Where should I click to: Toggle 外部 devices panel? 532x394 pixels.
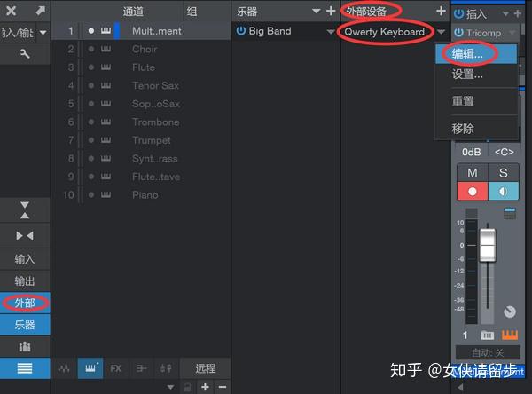click(25, 303)
